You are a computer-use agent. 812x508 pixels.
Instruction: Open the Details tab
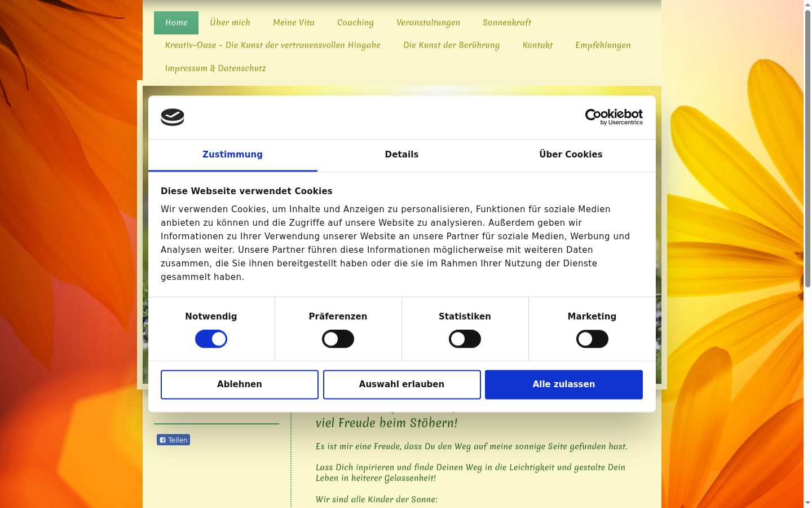(x=401, y=155)
